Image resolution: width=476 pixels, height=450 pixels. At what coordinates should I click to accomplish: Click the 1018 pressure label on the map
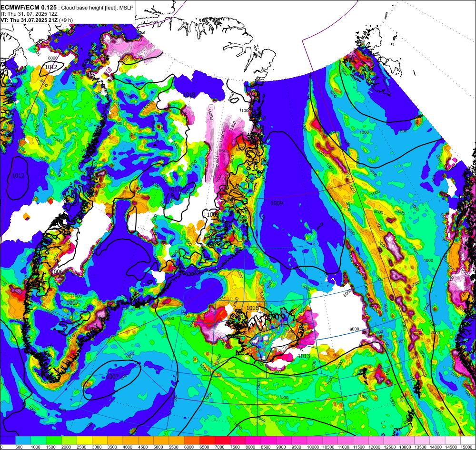tap(189, 95)
